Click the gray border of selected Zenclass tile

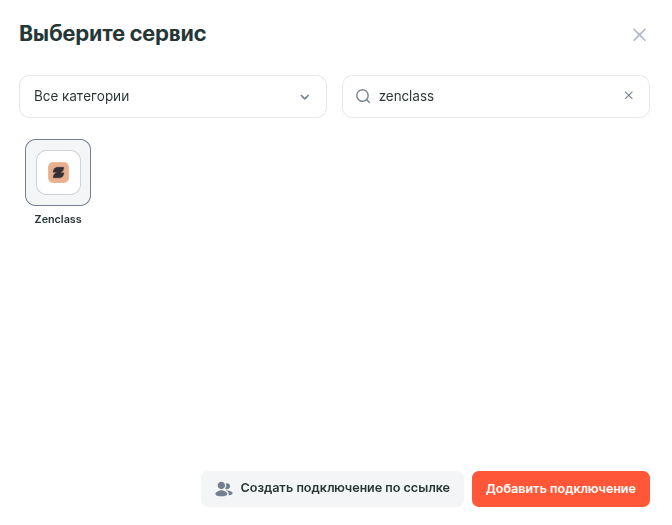pyautogui.click(x=28, y=172)
